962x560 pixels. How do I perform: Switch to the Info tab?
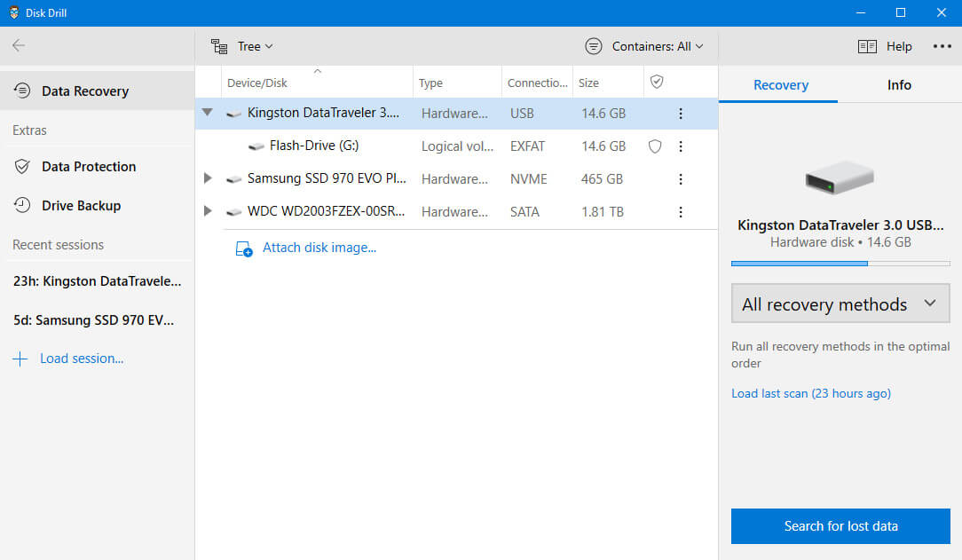coord(898,84)
